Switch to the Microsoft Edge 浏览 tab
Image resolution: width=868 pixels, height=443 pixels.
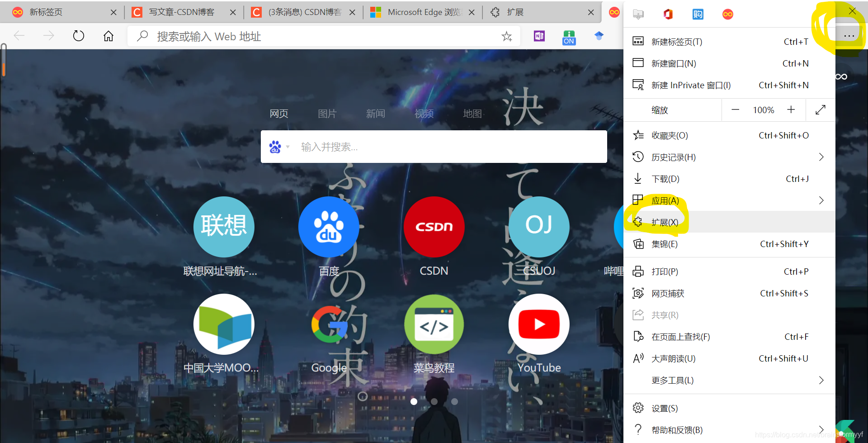coord(422,12)
